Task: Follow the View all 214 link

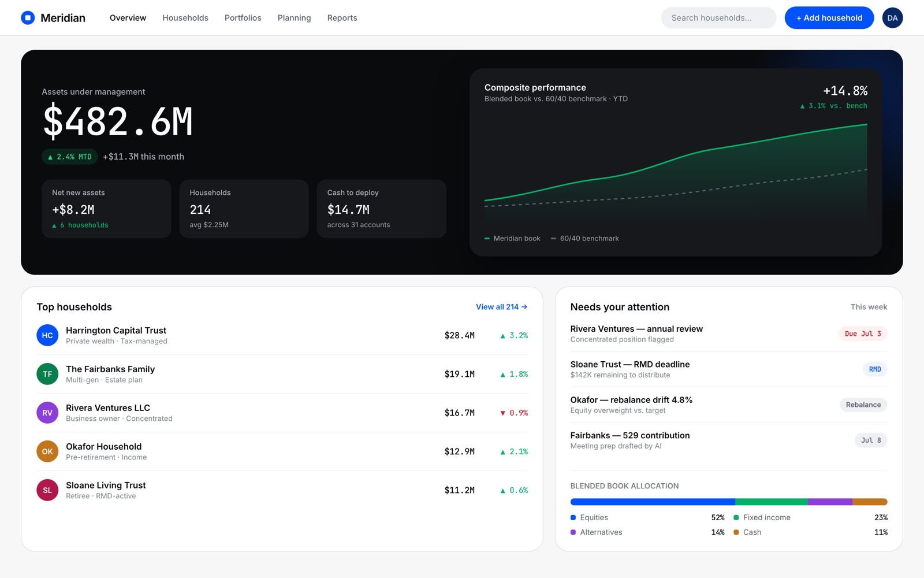Action: tap(501, 307)
